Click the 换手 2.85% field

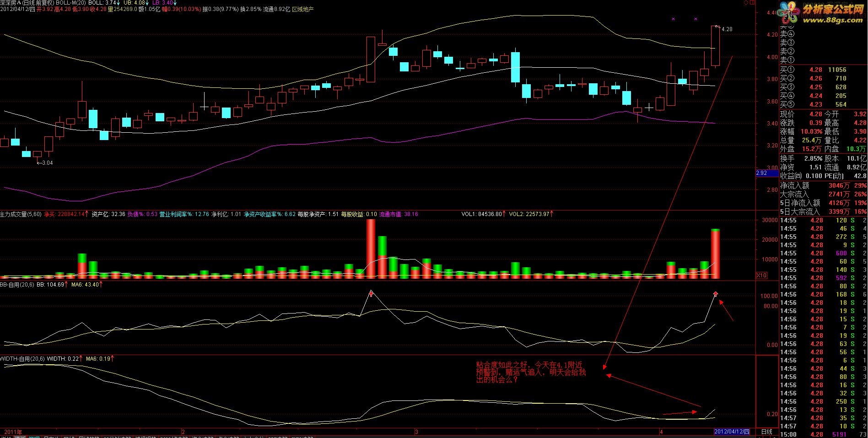801,158
